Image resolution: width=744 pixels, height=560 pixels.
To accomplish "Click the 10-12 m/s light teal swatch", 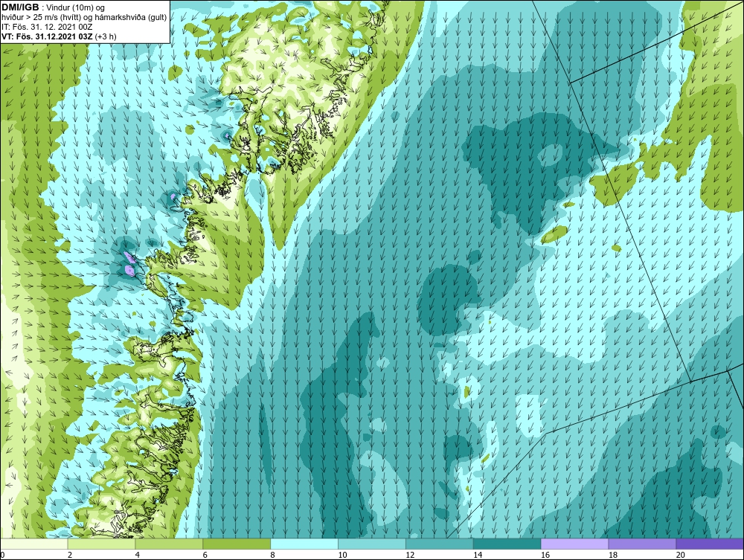I will pos(372,544).
